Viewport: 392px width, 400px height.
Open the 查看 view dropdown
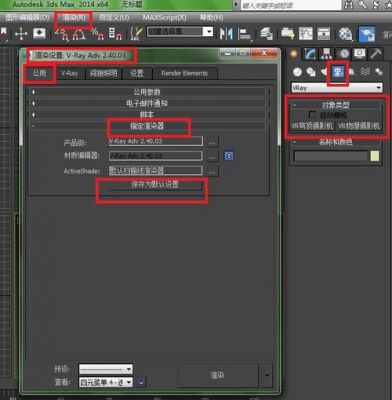[x=106, y=382]
